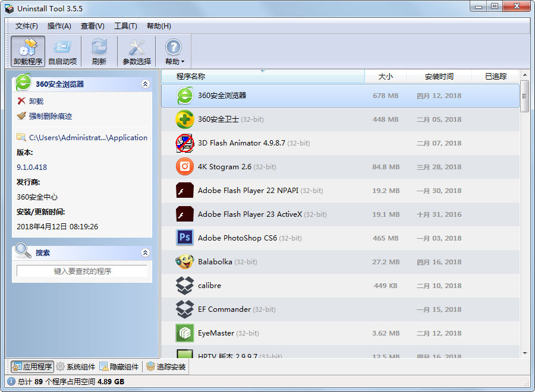Click the Uninstall Tool title bar icon
Viewport: 535px width, 392px height.
(x=9, y=8)
